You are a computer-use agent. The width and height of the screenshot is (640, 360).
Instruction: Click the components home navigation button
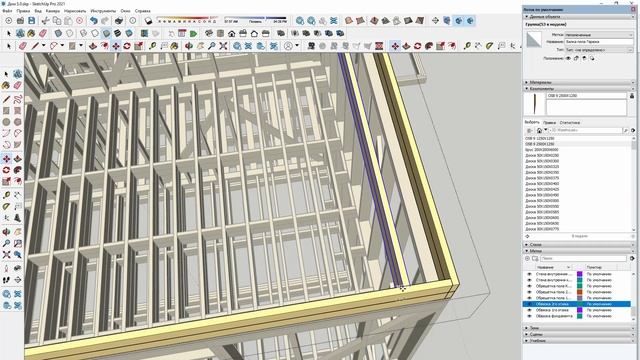click(x=539, y=130)
